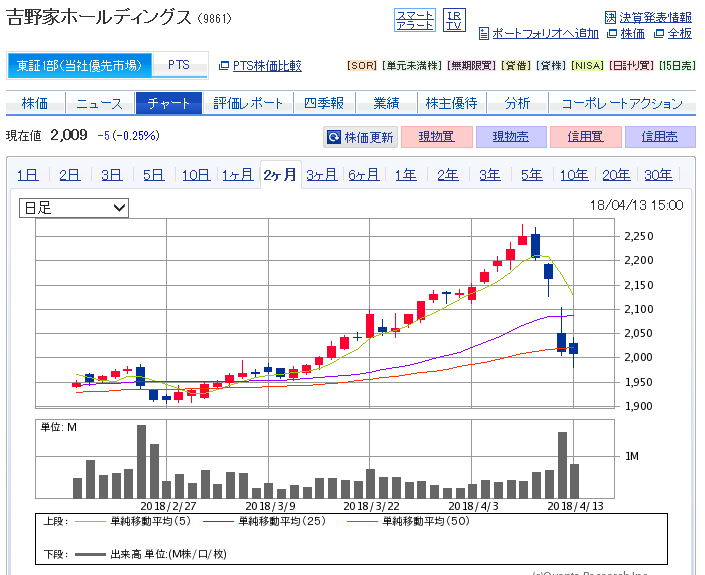Select the 5年 chart period
Screen dimensions: 705x575
coord(532,174)
